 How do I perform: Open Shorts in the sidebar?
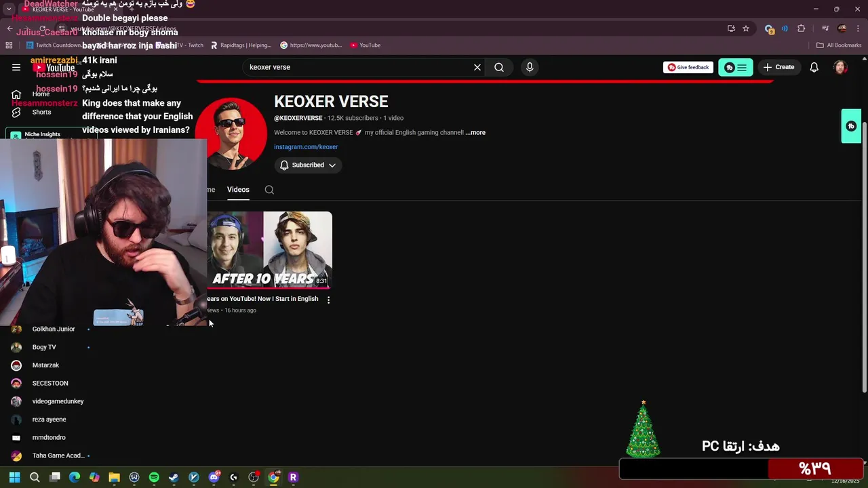[x=41, y=113]
